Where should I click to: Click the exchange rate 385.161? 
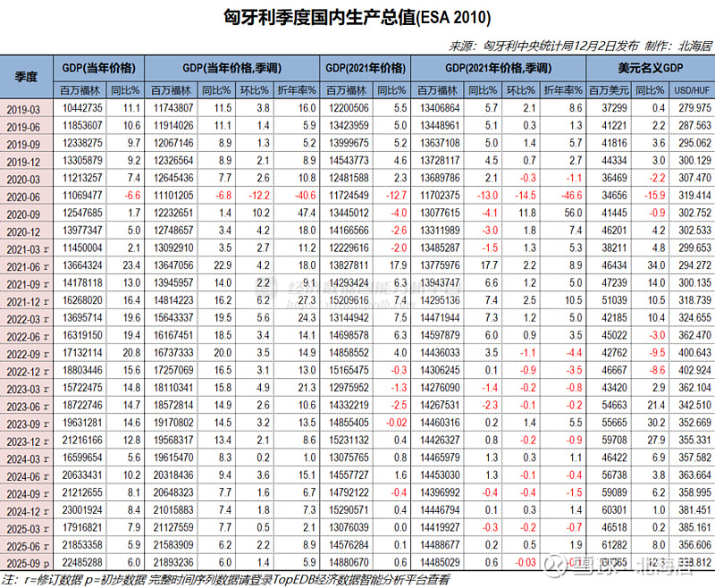695,528
